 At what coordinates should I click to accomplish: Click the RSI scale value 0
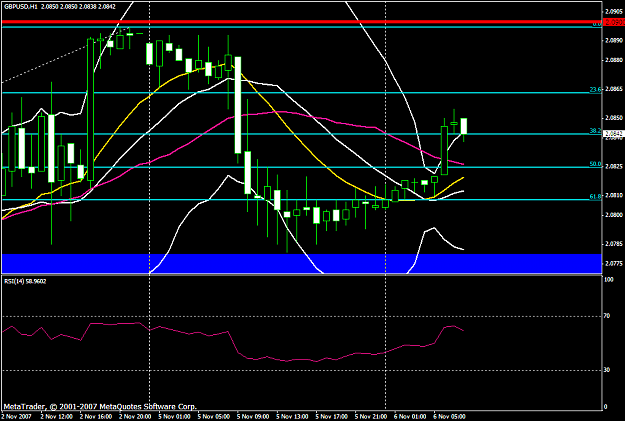click(x=606, y=407)
